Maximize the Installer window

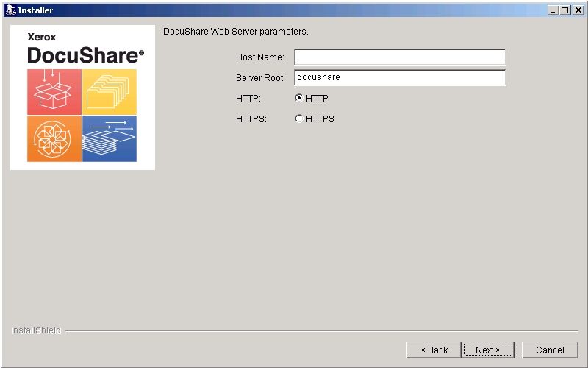[x=564, y=10]
